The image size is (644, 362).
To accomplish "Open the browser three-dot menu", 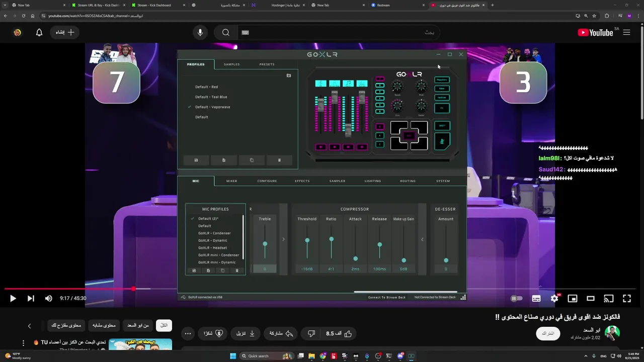I will [638, 16].
